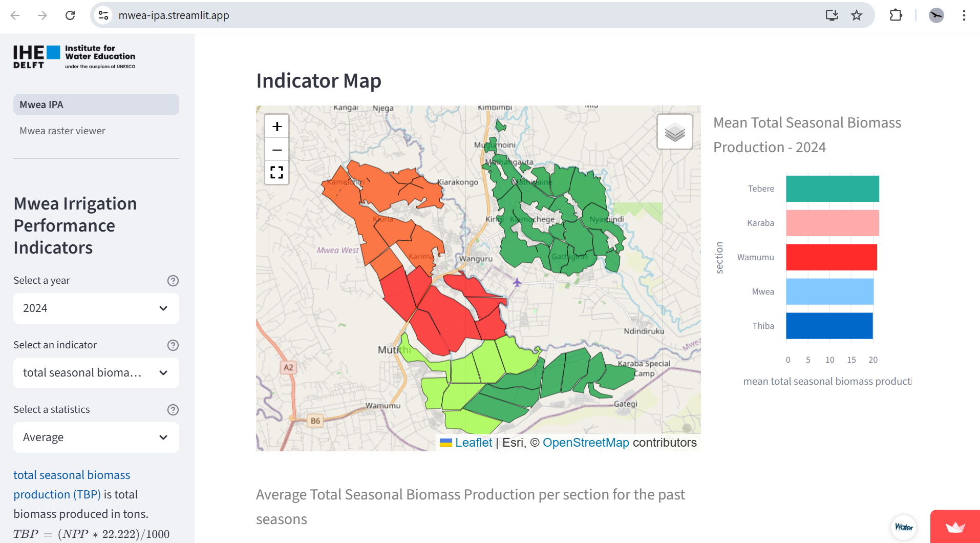Viewport: 980px width, 543px height.
Task: Expand the indicator selection dropdown
Action: (96, 373)
